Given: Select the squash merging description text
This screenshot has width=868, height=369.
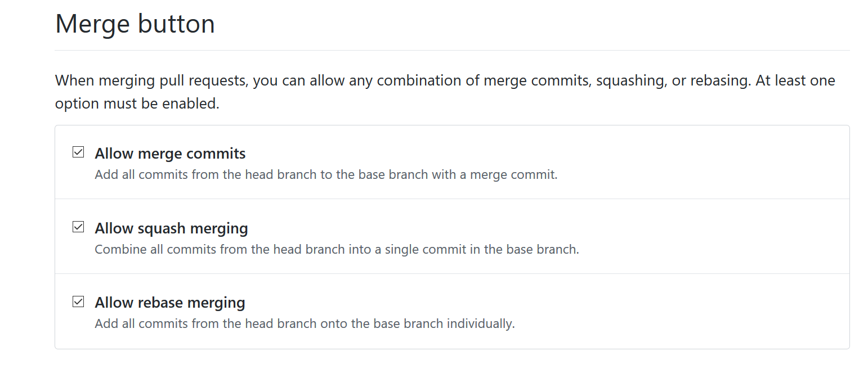Looking at the screenshot, I should tap(336, 249).
